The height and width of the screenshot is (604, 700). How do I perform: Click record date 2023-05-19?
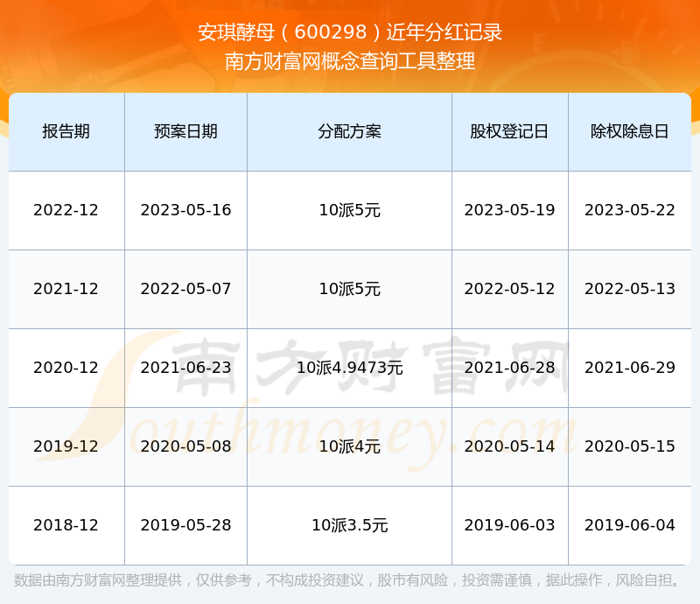509,210
